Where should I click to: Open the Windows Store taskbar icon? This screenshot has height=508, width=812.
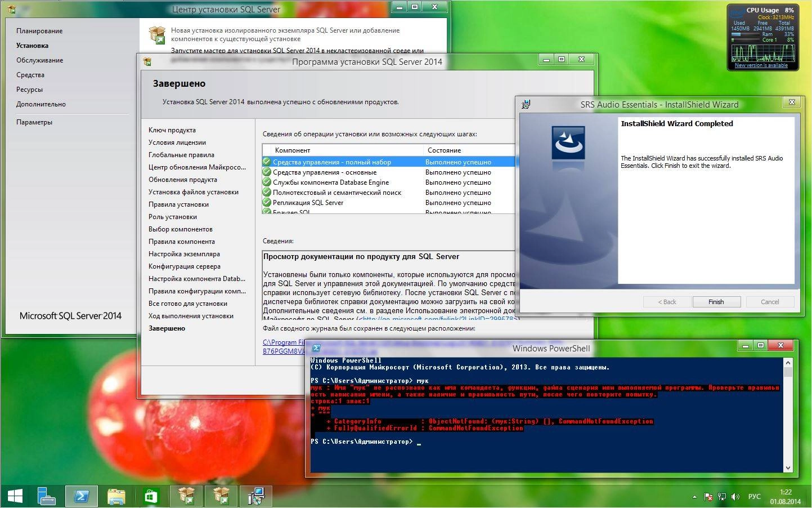tap(151, 496)
